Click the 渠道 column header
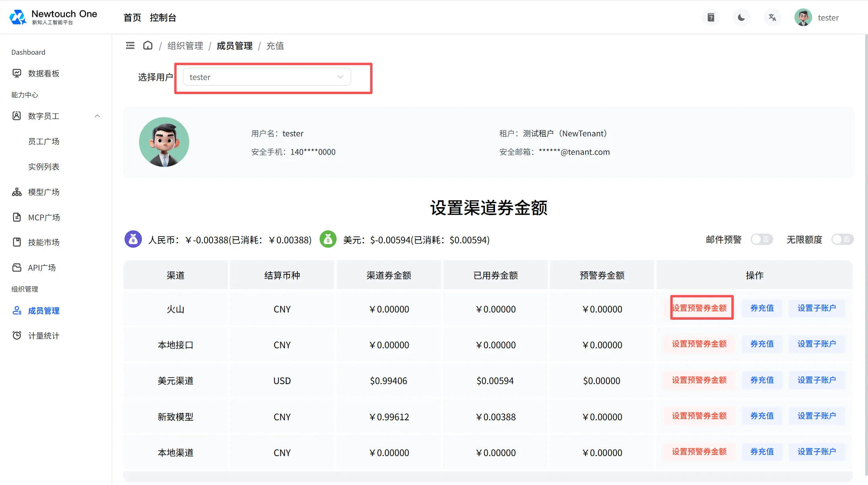The height and width of the screenshot is (485, 868). 176,275
